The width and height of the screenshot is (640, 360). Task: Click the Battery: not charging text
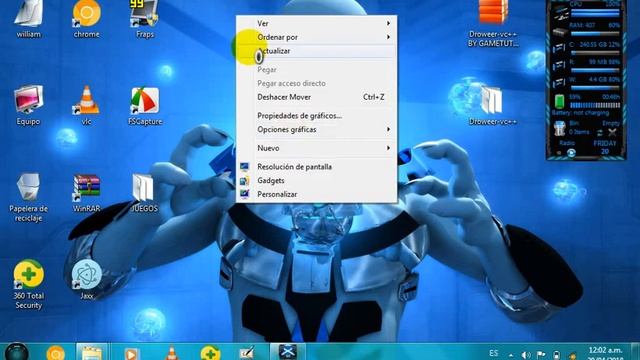coord(580,113)
